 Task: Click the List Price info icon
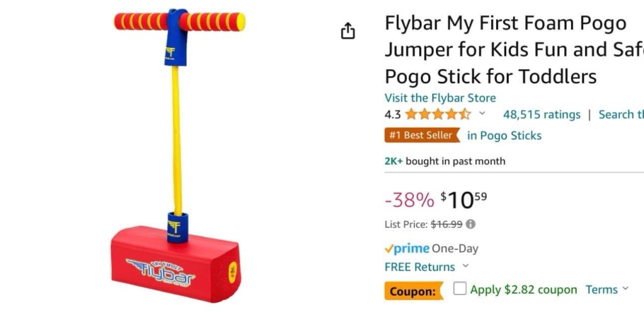(470, 224)
